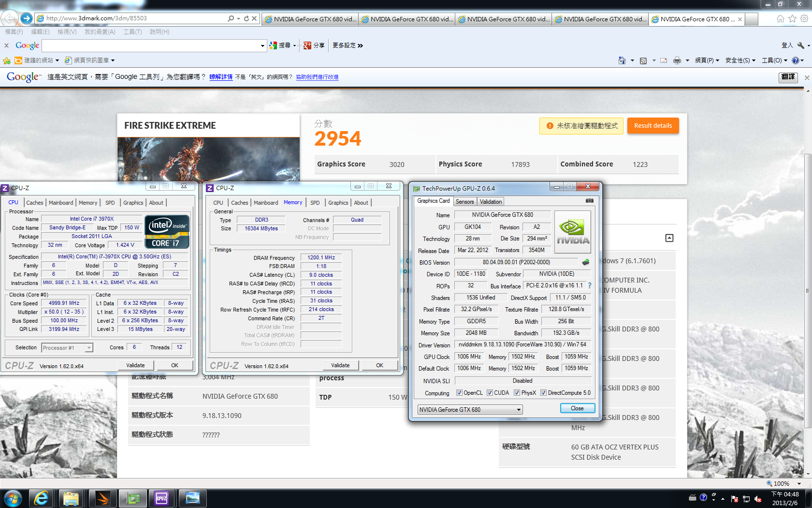Open the browser Home icon at top right
This screenshot has height=508, width=812.
click(x=781, y=18)
